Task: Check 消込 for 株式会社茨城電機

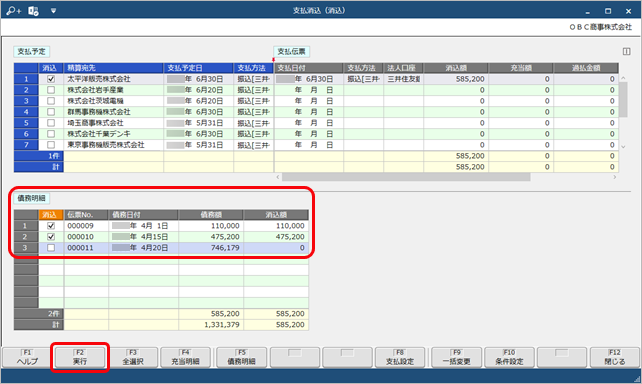Action: pos(51,101)
